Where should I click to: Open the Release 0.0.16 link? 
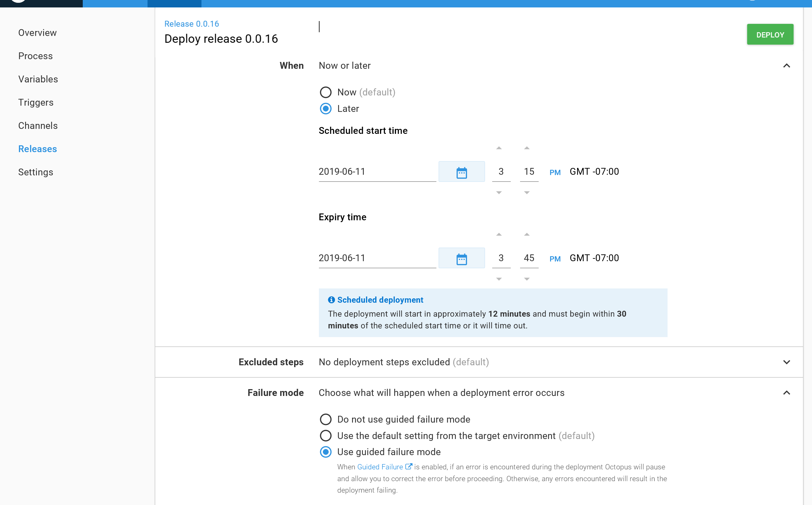192,23
